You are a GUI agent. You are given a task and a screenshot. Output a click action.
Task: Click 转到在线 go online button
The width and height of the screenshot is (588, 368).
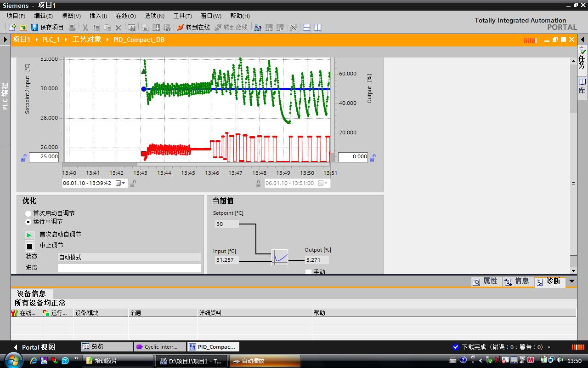pyautogui.click(x=193, y=28)
